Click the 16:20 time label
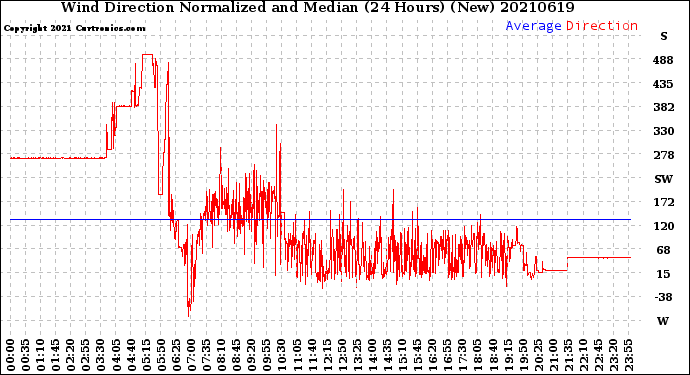690x375 pixels. 433,355
